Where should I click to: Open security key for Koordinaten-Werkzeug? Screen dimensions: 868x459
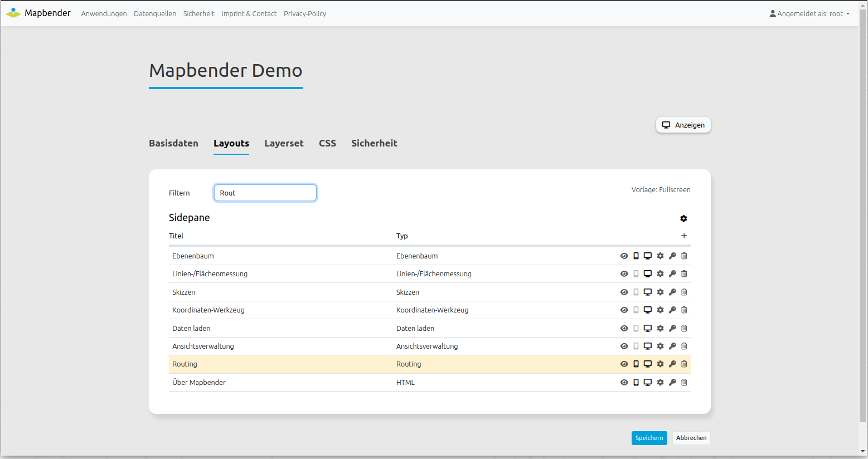point(672,310)
